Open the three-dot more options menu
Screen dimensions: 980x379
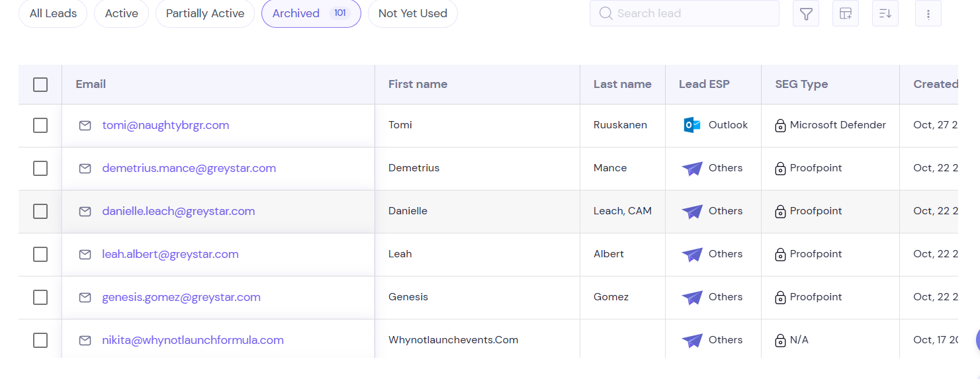click(928, 14)
